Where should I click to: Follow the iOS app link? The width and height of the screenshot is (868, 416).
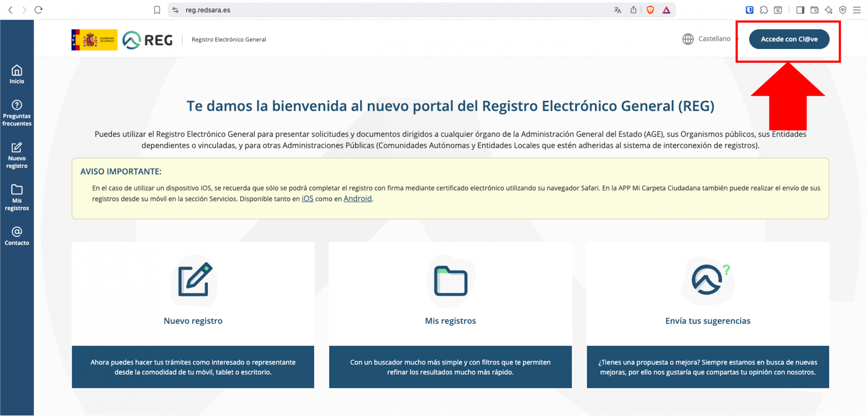[x=307, y=199]
